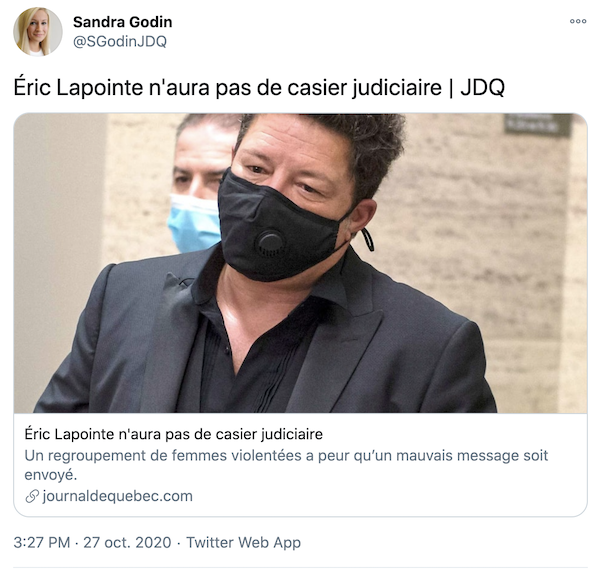Click Sandra Godin's profile picture

tap(37, 32)
